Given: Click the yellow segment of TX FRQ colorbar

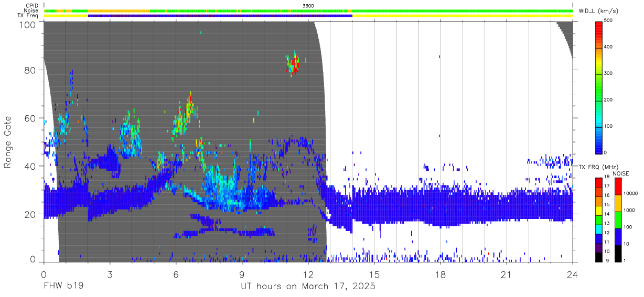Looking at the screenshot, I should click(x=599, y=210).
